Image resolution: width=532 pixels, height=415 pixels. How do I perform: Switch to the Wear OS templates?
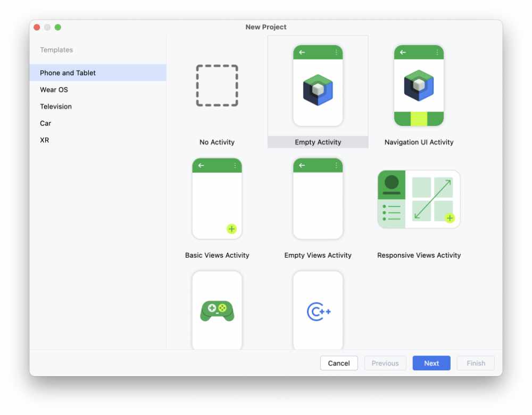(x=54, y=90)
